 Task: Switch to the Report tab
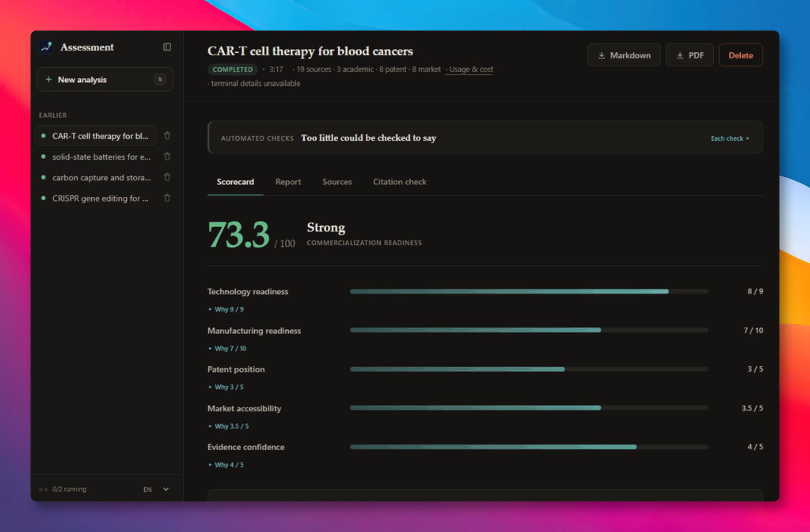pyautogui.click(x=288, y=182)
